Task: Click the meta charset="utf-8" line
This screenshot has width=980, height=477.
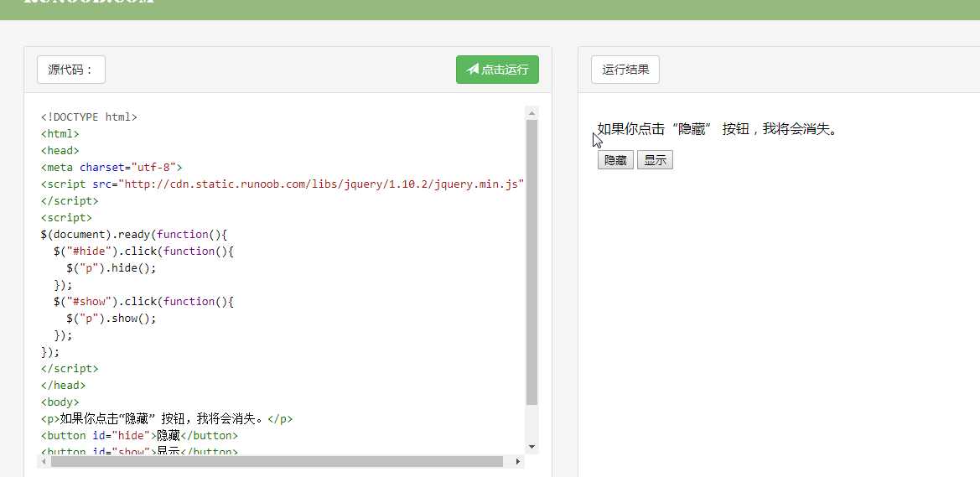Action: pos(111,168)
